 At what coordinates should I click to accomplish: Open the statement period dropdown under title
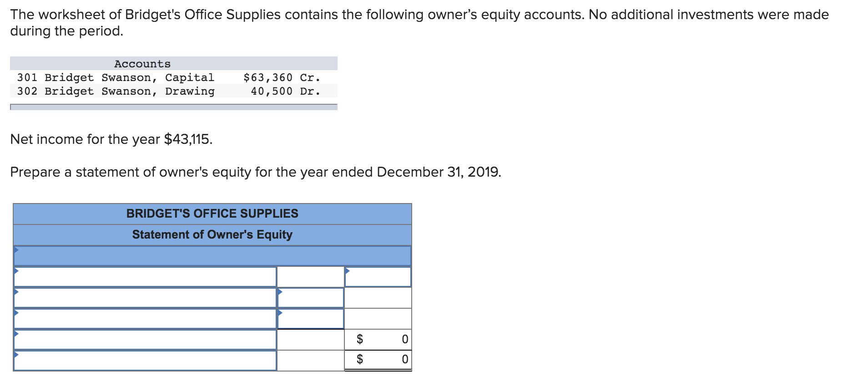point(212,256)
